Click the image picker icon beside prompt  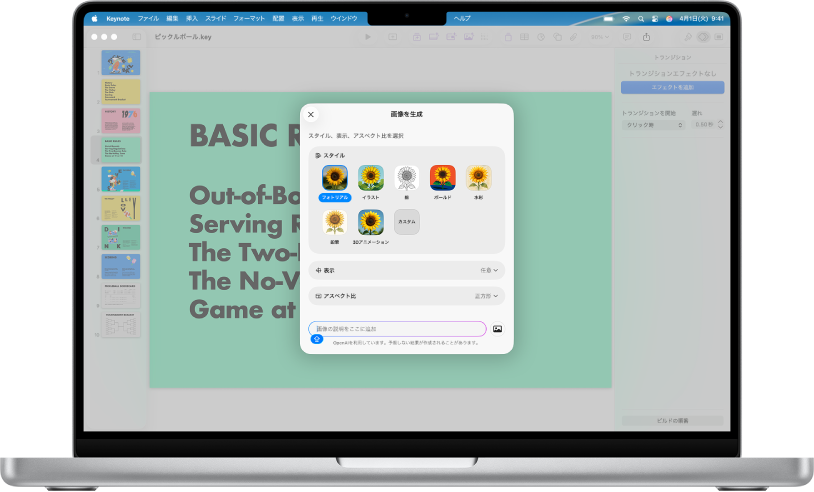tap(497, 328)
